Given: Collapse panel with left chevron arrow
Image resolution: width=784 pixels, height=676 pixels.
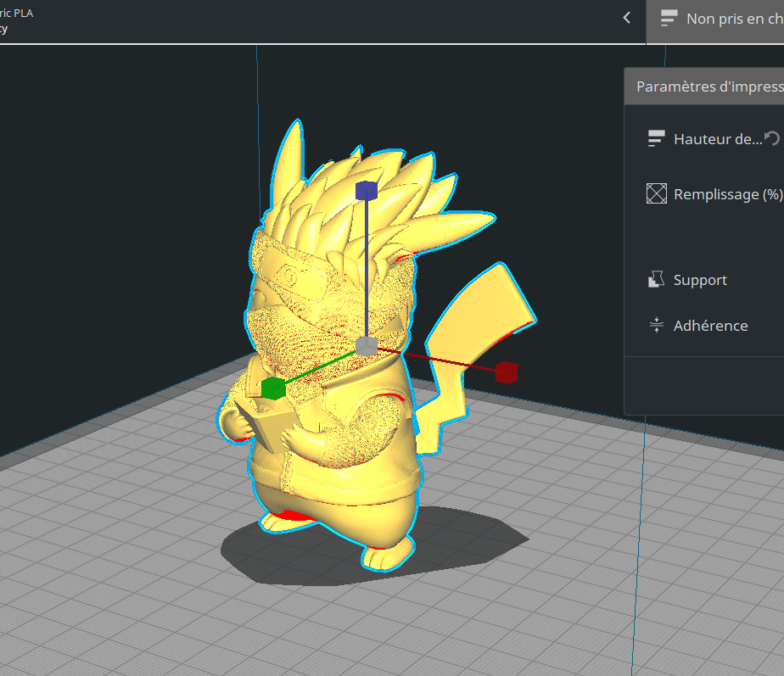Looking at the screenshot, I should 627,19.
